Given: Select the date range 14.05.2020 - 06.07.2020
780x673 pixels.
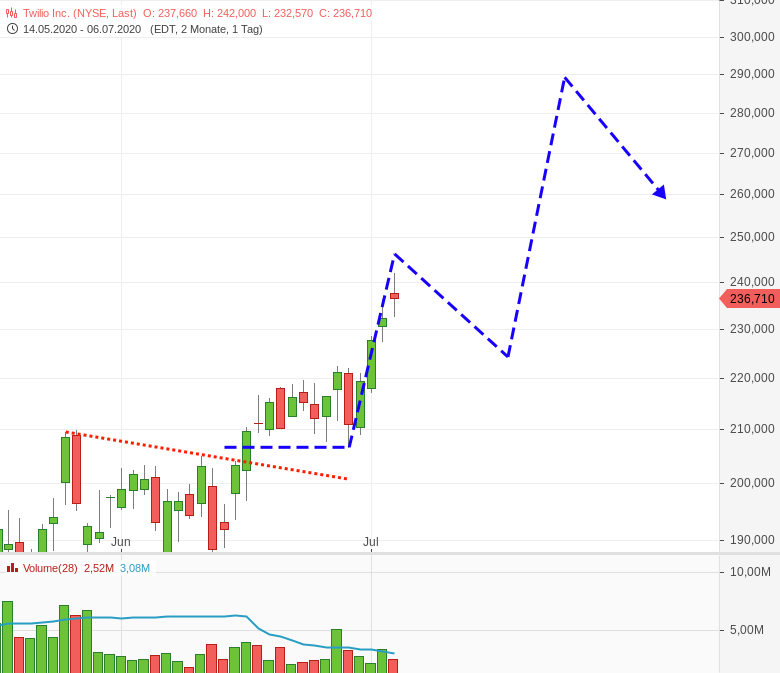Looking at the screenshot, I should (x=82, y=29).
